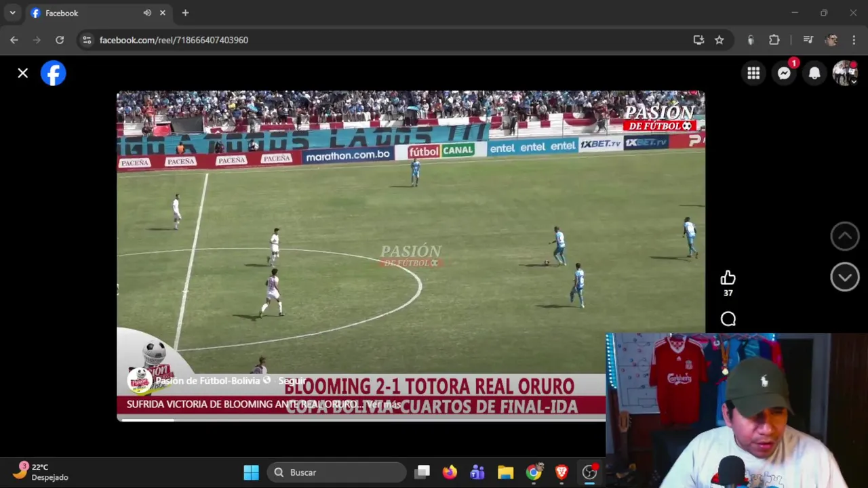Open media controls music icon
Screen dimensions: 868x488
tap(808, 40)
